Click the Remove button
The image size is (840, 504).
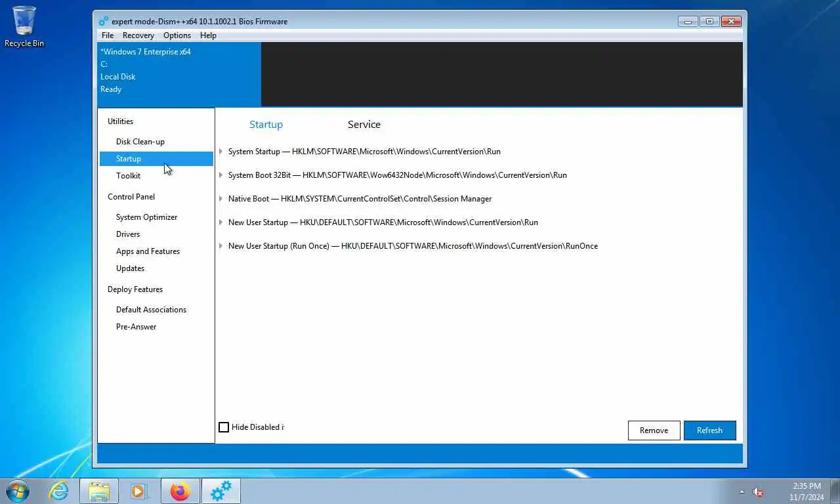point(654,430)
